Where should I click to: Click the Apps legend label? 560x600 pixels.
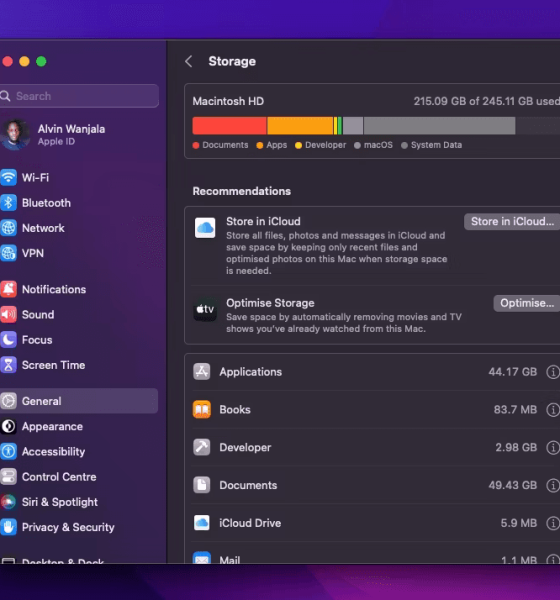pos(277,145)
